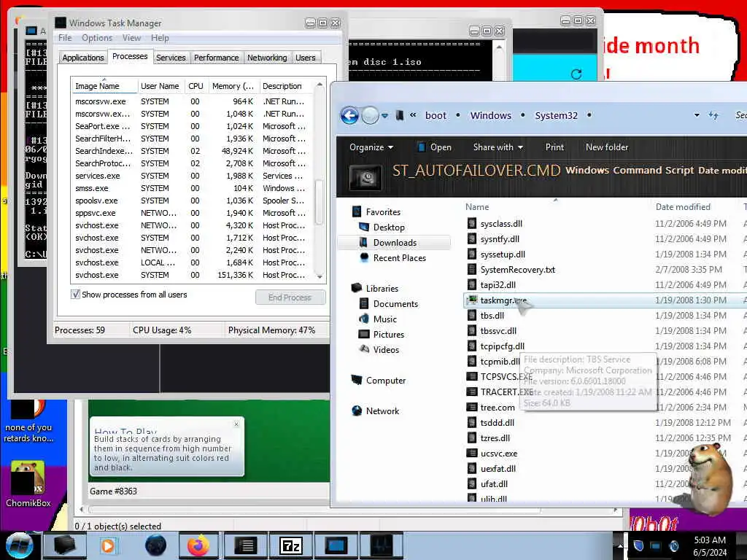The height and width of the screenshot is (560, 747).
Task: Select the ucsvc.exe file icon
Action: click(x=472, y=454)
